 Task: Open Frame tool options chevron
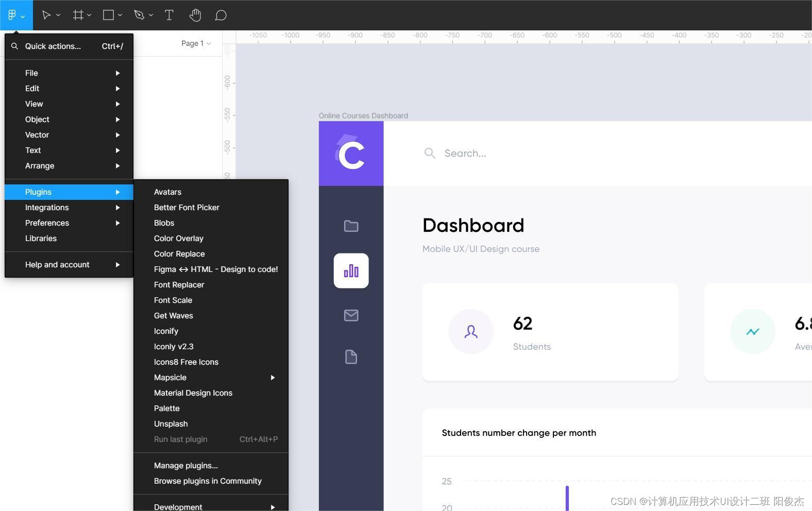(89, 15)
